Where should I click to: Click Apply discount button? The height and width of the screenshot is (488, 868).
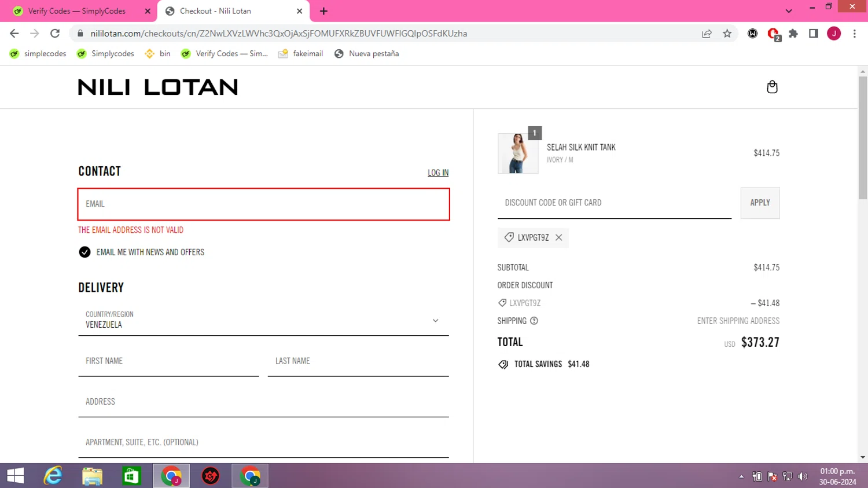coord(760,203)
